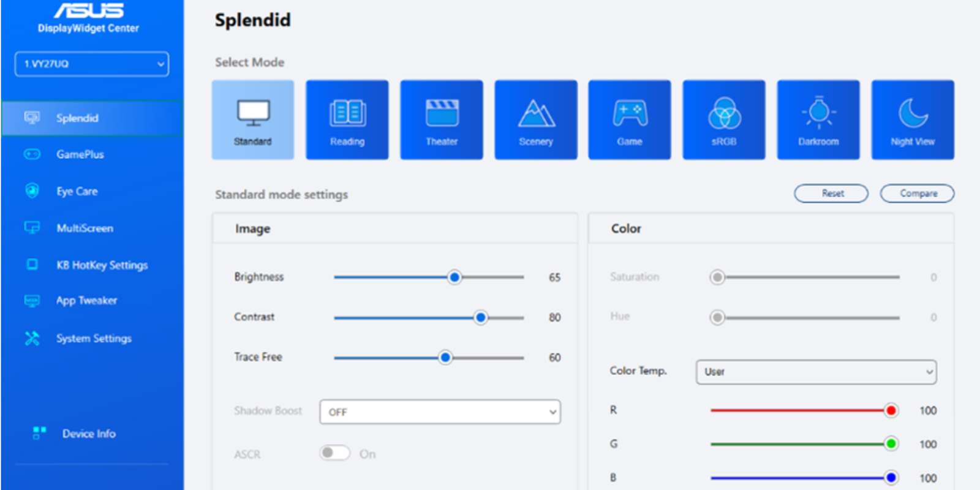Switch to Theater mode clapperboard icon

click(x=442, y=113)
